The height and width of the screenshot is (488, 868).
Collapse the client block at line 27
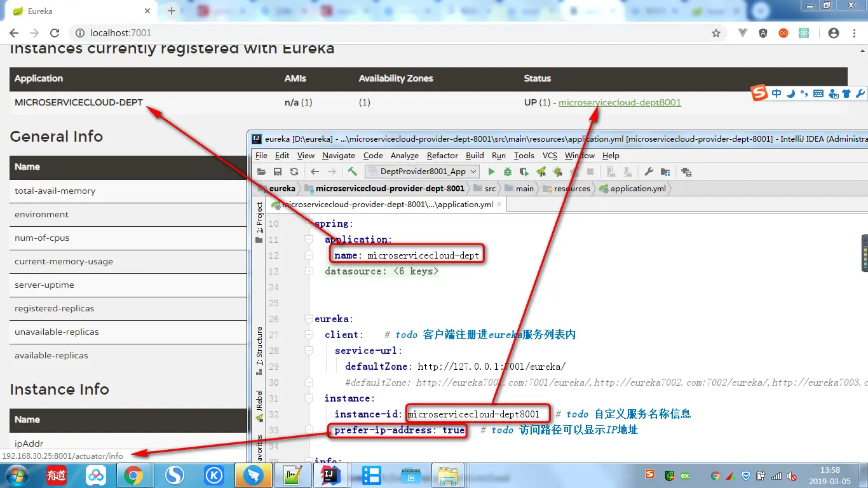click(x=309, y=335)
